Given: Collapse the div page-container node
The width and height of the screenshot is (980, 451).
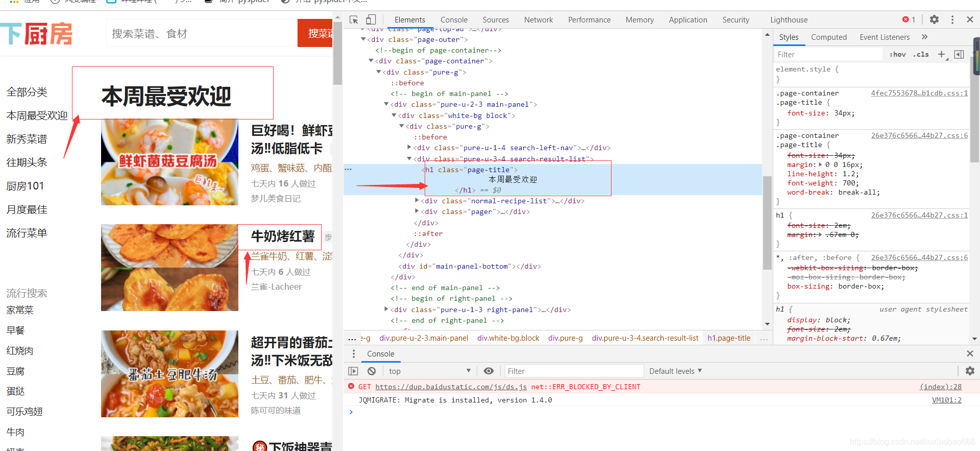Looking at the screenshot, I should pos(371,61).
